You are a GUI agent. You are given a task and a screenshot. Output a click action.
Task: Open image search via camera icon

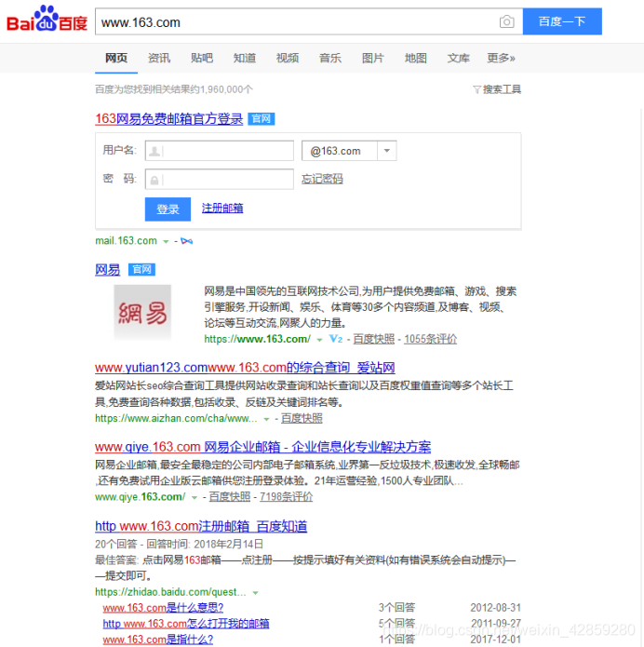coord(506,21)
